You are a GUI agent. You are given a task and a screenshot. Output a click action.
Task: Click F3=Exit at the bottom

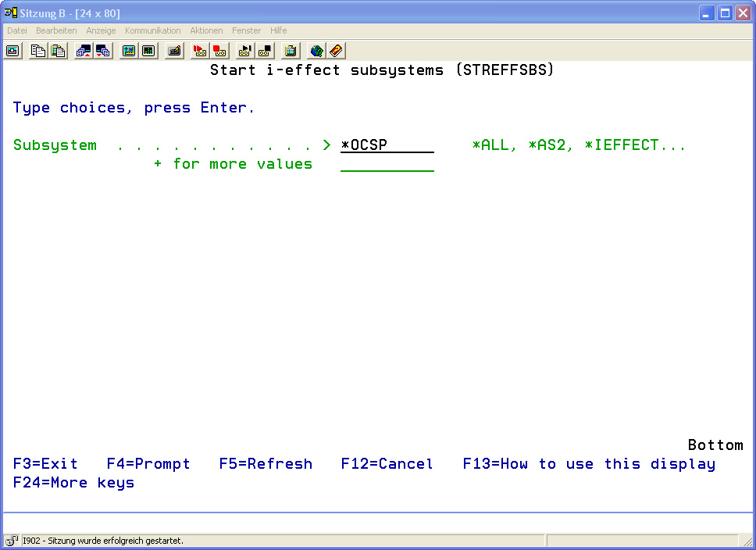pos(45,464)
